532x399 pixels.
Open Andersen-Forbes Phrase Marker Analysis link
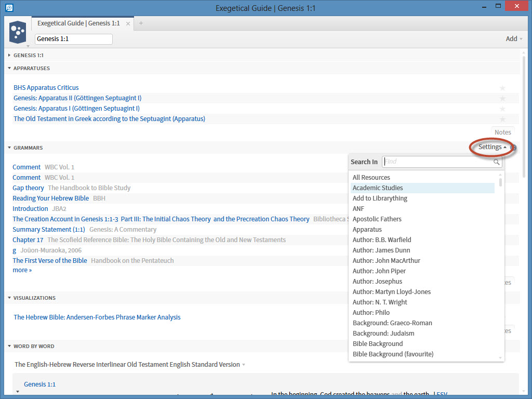[97, 317]
